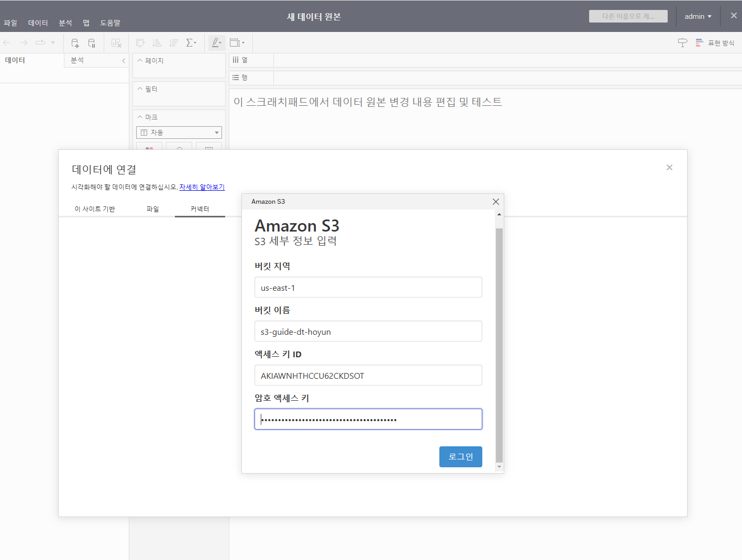Open the 파일 menu
742x560 pixels.
click(10, 23)
